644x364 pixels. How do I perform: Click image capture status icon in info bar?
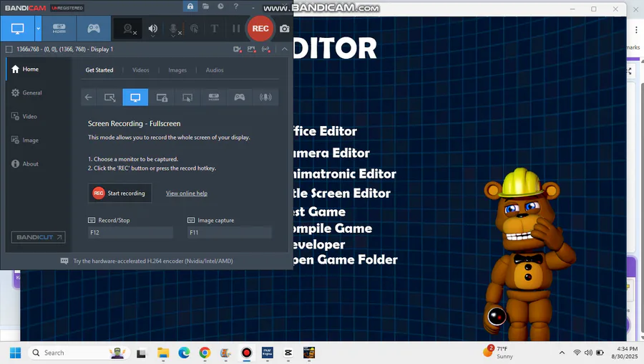[x=251, y=49]
